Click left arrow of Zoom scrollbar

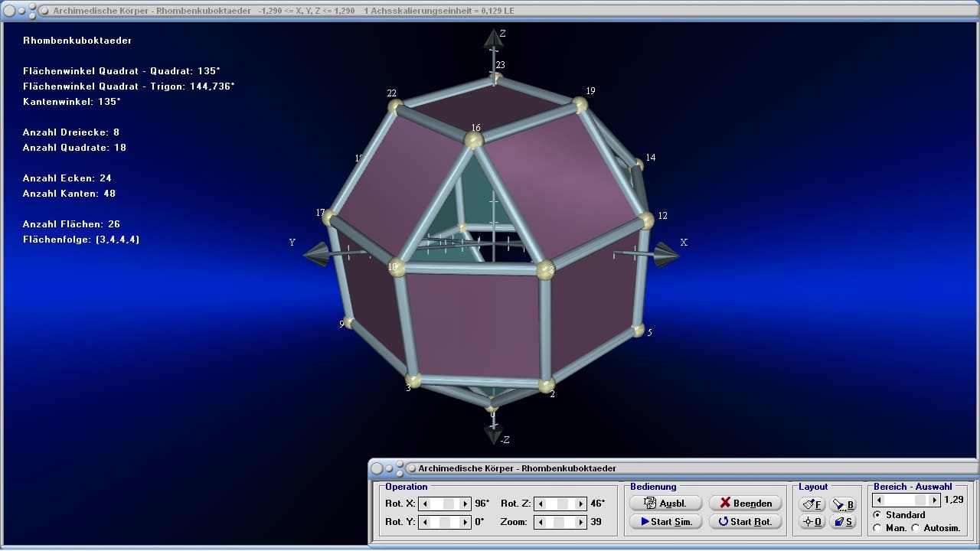click(541, 522)
